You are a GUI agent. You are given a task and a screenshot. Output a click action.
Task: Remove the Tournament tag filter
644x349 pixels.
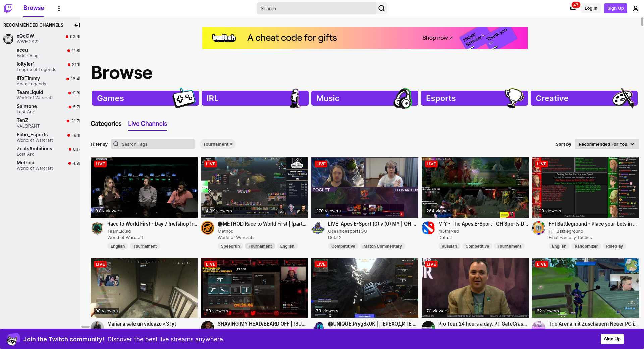pyautogui.click(x=231, y=144)
